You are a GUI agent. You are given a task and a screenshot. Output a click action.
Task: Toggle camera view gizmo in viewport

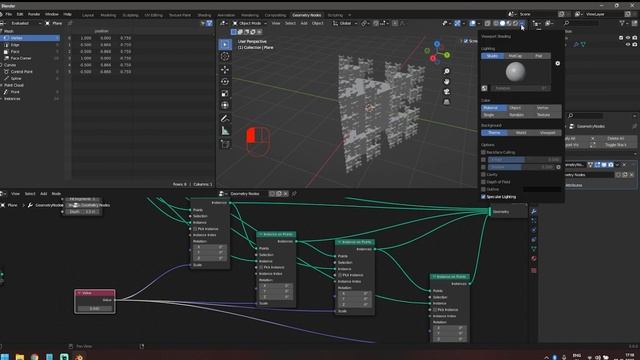pyautogui.click(x=447, y=92)
